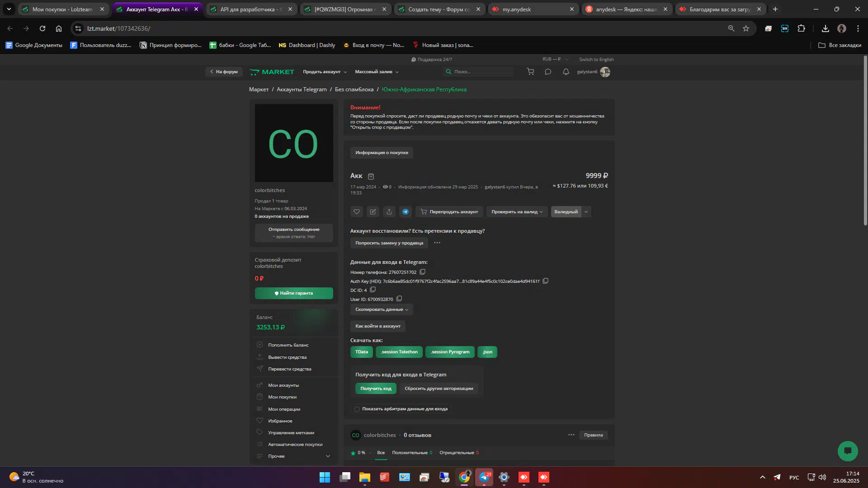Open the green support chat bubble widget
Image resolution: width=868 pixels, height=488 pixels.
[848, 451]
